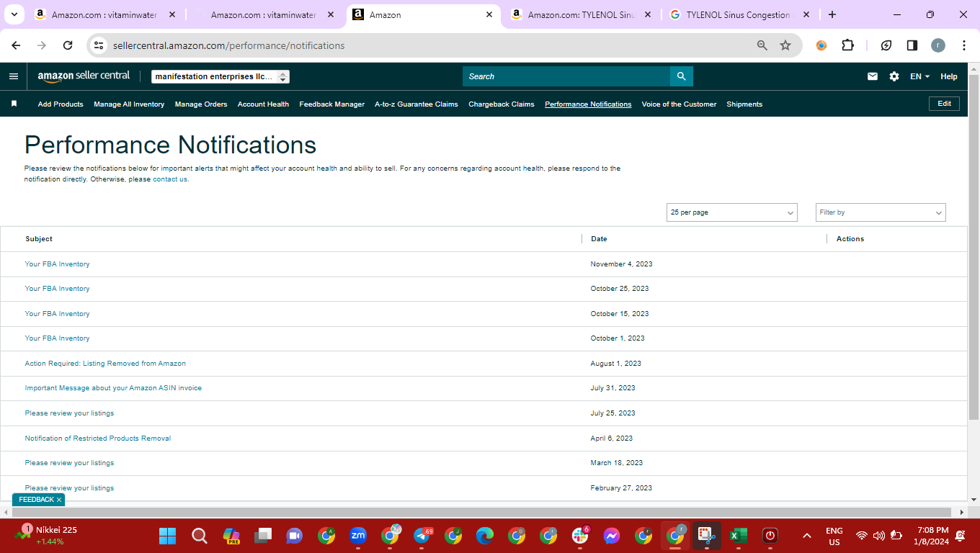Click the date 'August 1, 2023'

click(x=615, y=364)
